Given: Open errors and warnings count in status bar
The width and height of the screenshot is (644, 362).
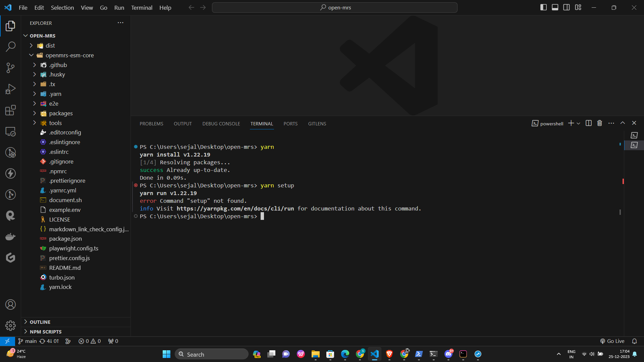Looking at the screenshot, I should pyautogui.click(x=90, y=341).
